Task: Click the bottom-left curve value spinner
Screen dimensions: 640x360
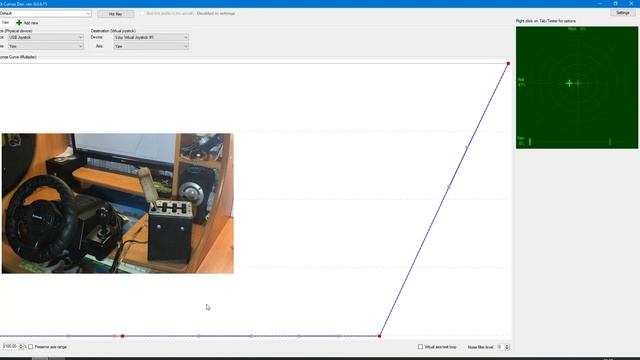Action: (x=21, y=347)
